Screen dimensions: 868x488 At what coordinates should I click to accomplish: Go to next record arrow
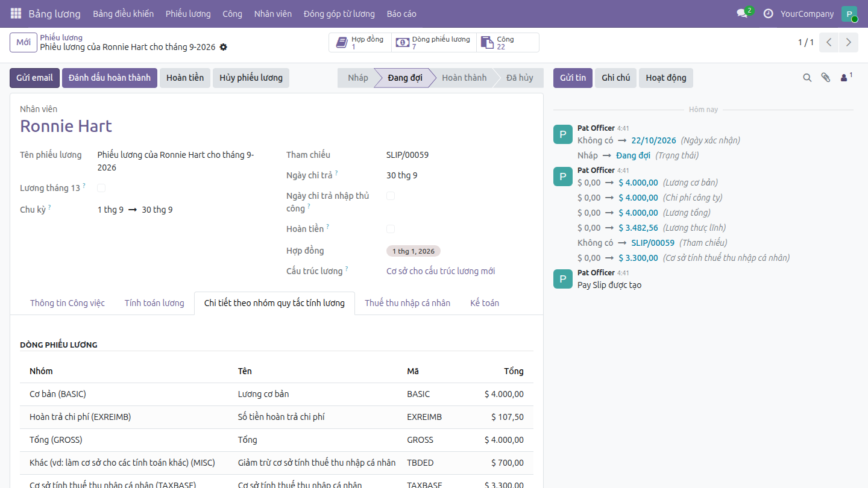click(x=849, y=42)
